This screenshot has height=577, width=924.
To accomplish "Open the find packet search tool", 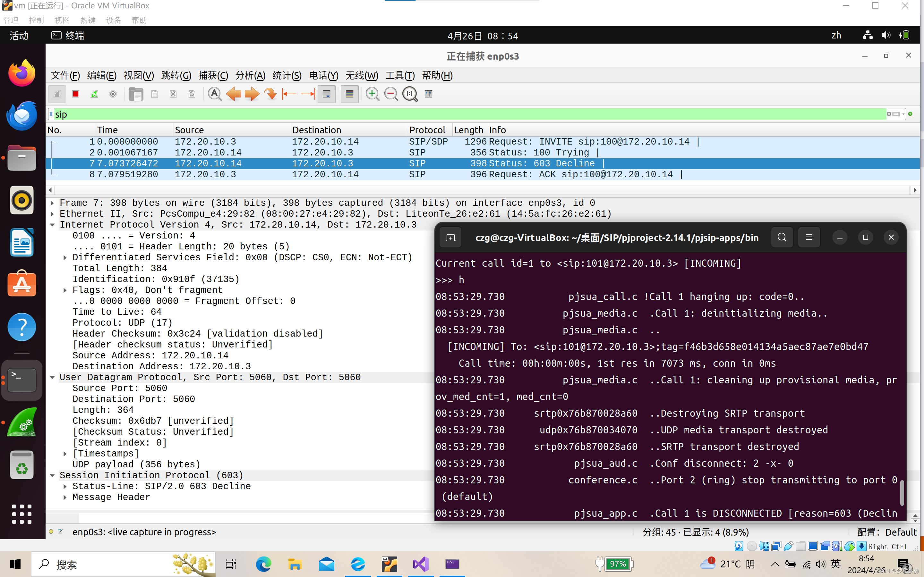I will (215, 94).
